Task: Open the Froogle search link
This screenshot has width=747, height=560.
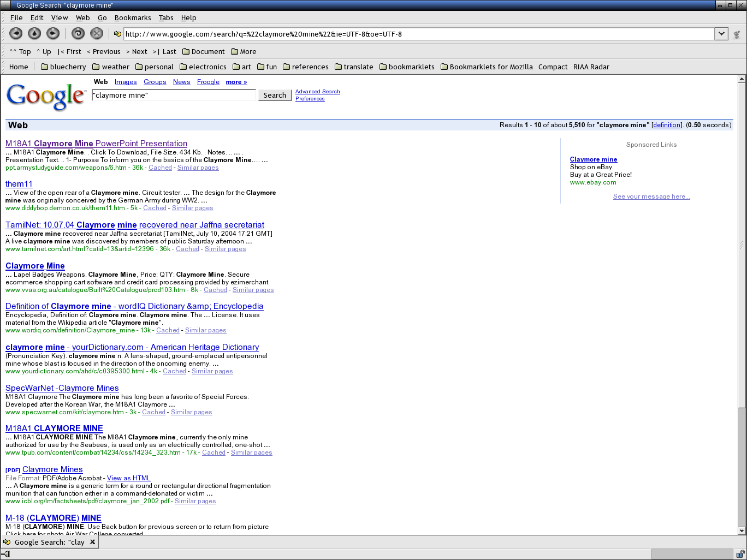Action: point(208,82)
